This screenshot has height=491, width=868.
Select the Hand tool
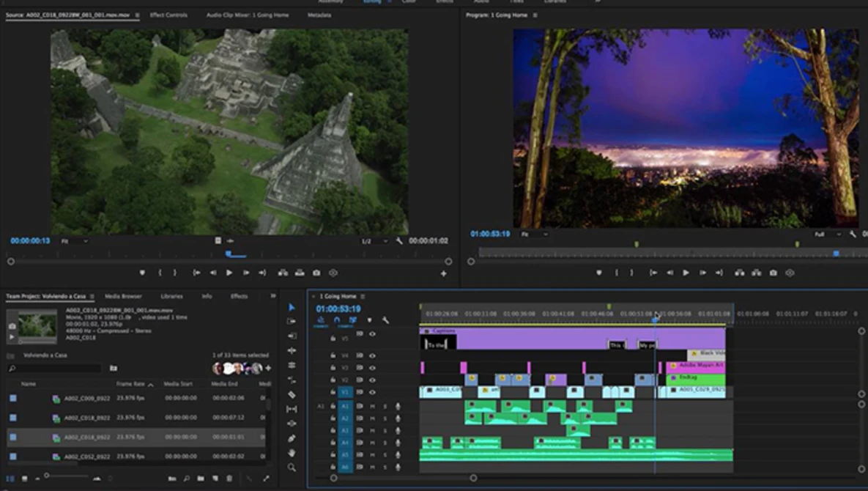point(292,453)
